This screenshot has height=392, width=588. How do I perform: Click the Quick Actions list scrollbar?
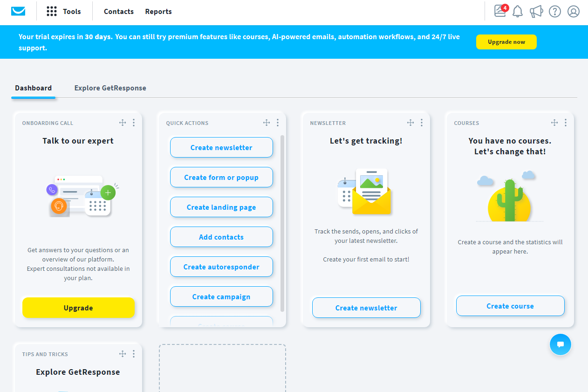click(x=282, y=223)
